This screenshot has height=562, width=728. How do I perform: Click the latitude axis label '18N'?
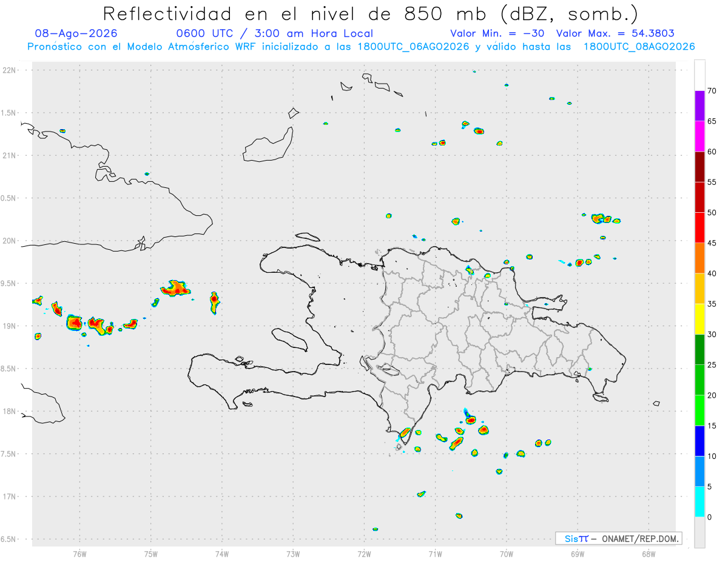[10, 411]
